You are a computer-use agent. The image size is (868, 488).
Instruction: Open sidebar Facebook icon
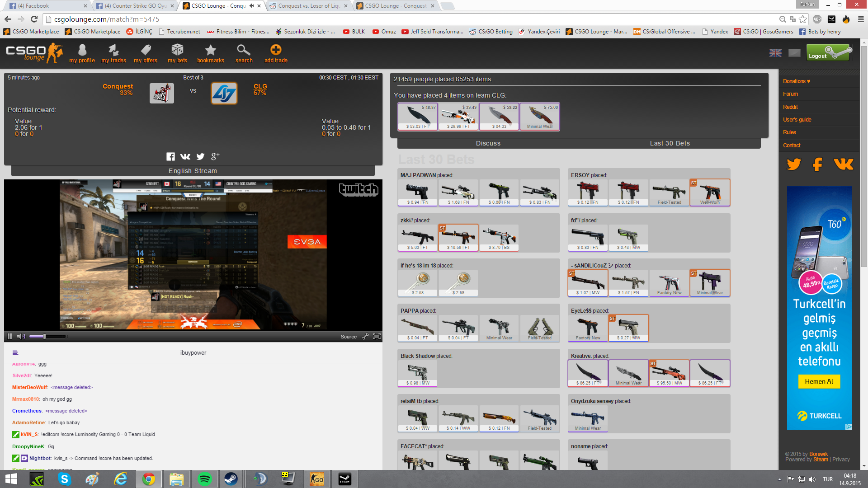(x=817, y=164)
